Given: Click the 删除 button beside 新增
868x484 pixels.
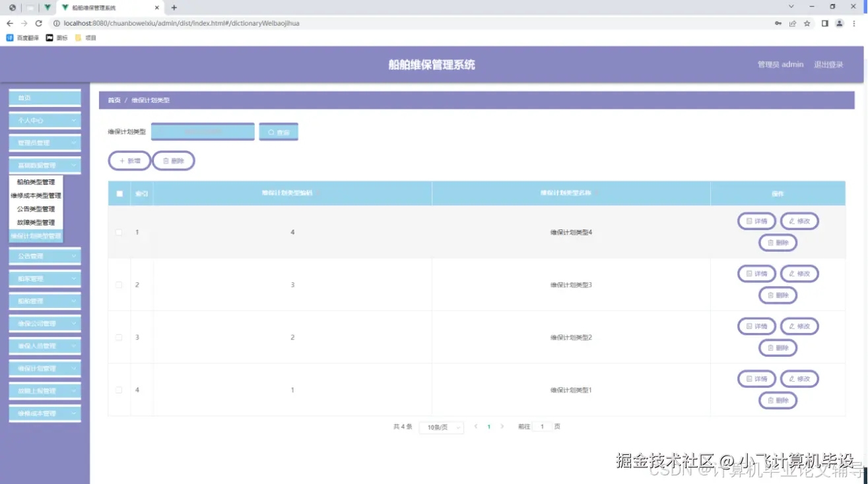Looking at the screenshot, I should coord(174,161).
